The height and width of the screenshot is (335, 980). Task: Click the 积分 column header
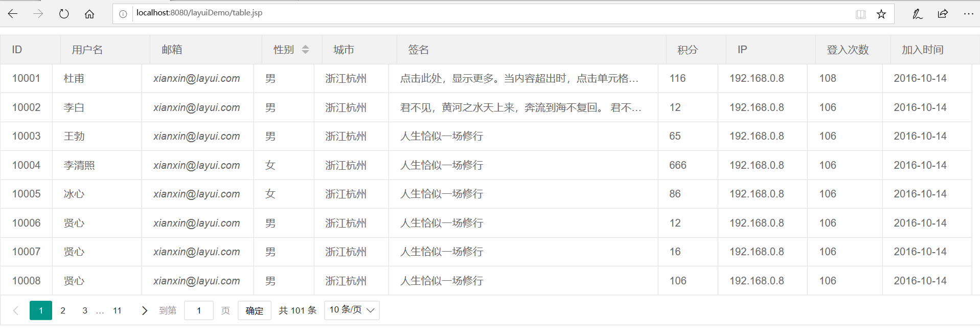coord(696,50)
